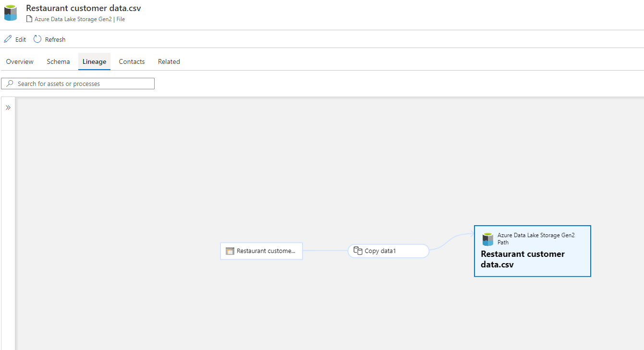Open the Overview tab
Image resolution: width=644 pixels, height=350 pixels.
[x=20, y=61]
